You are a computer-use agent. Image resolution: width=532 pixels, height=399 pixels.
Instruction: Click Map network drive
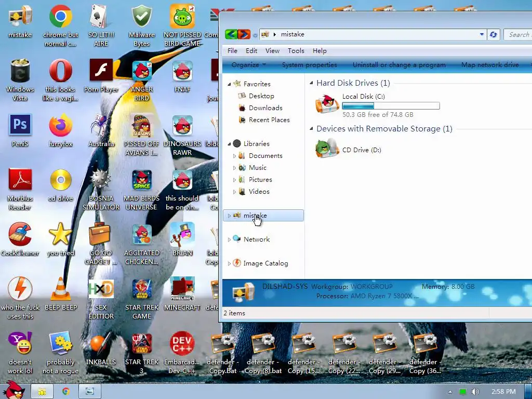click(x=490, y=64)
